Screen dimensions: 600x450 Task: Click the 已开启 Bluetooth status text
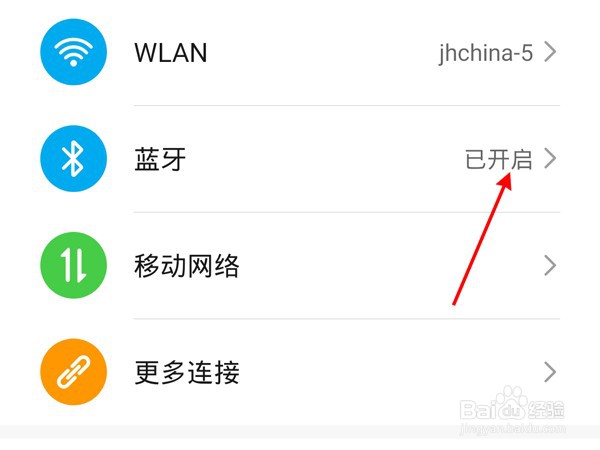click(499, 159)
